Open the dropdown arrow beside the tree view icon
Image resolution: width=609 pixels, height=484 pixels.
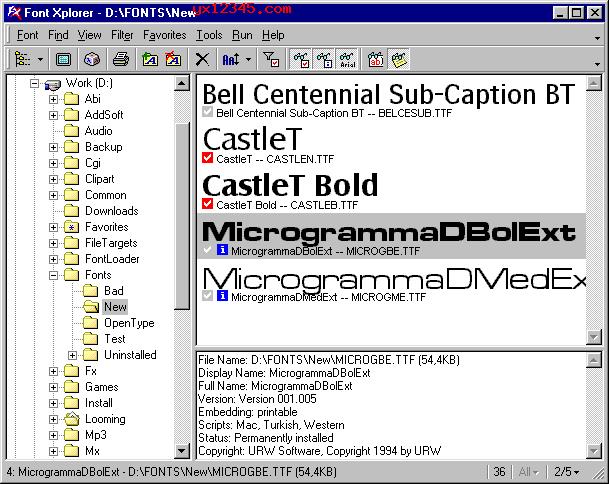pyautogui.click(x=40, y=60)
